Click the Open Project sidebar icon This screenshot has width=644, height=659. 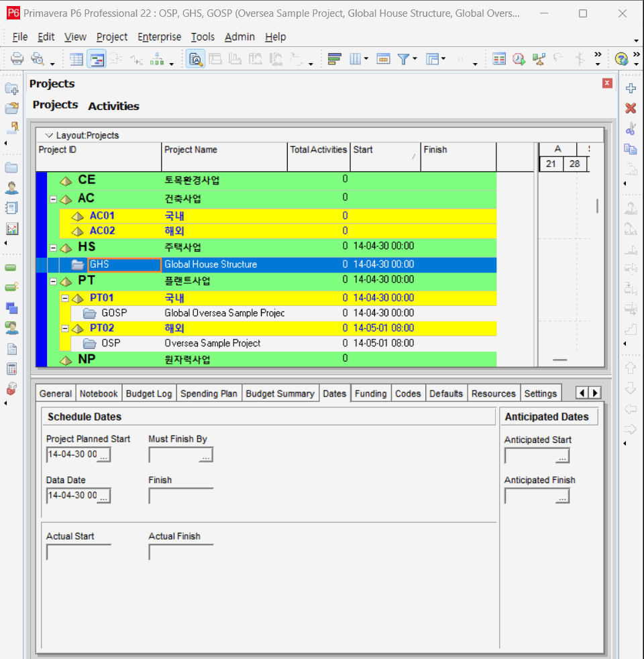click(x=11, y=108)
